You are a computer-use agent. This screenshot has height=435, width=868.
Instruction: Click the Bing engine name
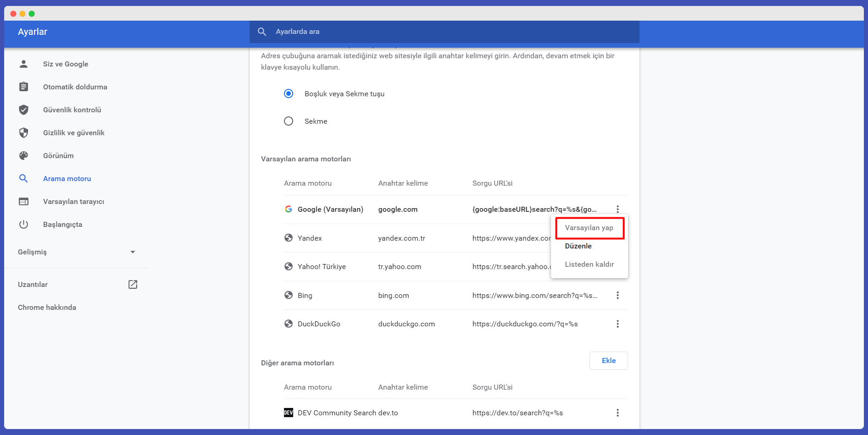pyautogui.click(x=305, y=296)
